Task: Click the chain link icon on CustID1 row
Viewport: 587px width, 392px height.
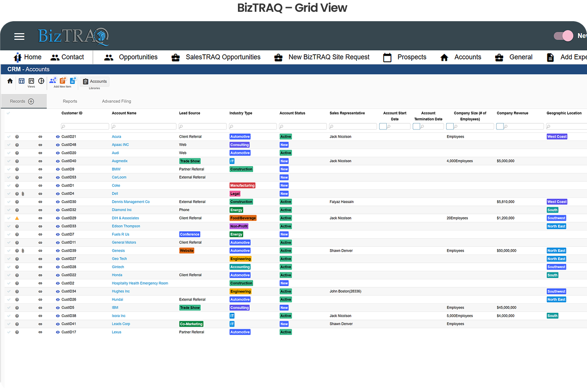Action: [40, 186]
